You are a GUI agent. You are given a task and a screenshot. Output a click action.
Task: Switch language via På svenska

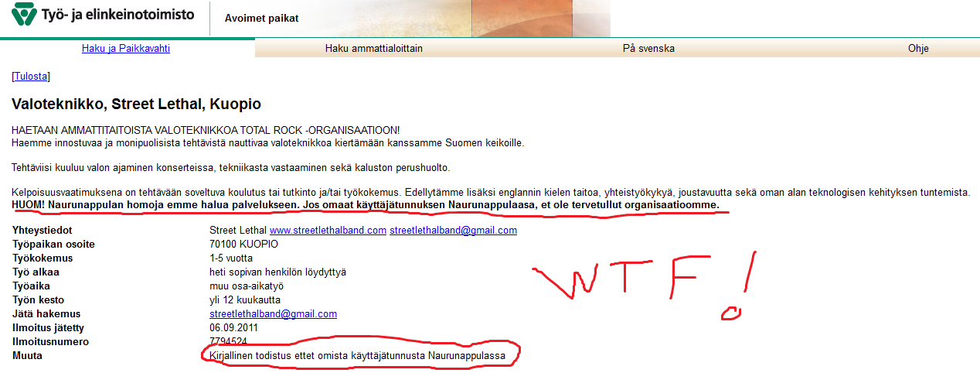pyautogui.click(x=648, y=48)
